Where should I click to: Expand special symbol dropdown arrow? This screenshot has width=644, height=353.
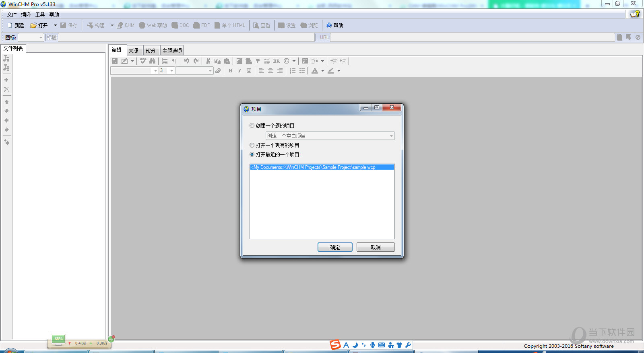tap(294, 61)
